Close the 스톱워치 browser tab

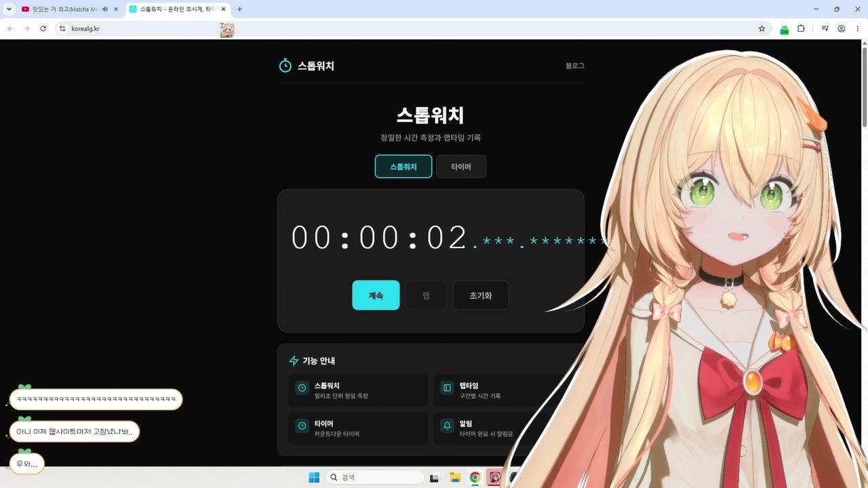coord(224,9)
